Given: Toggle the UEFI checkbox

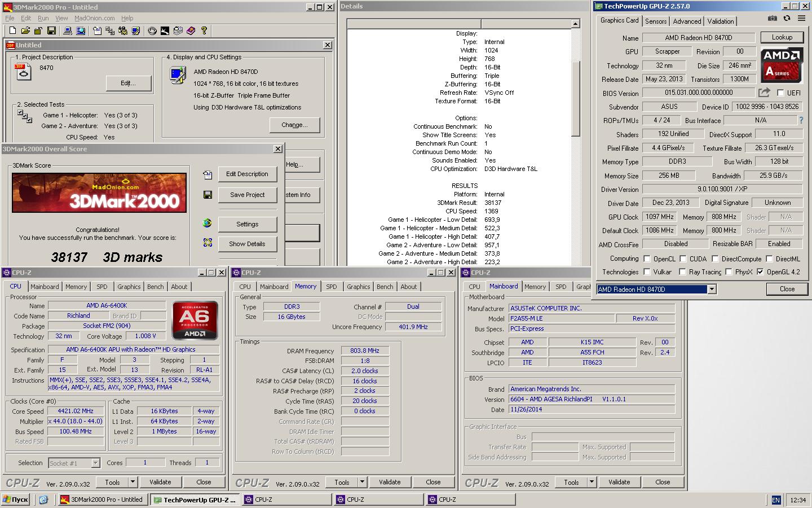Looking at the screenshot, I should point(780,93).
